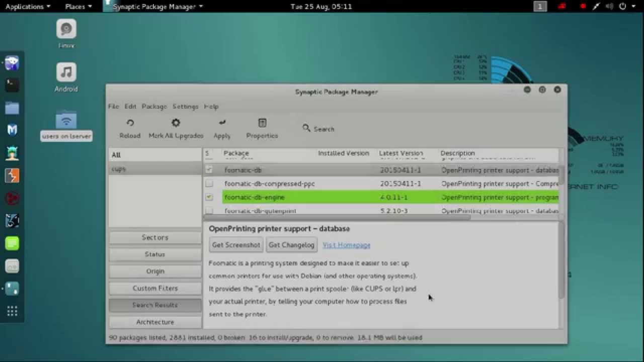This screenshot has width=644, height=362.
Task: Open the linux disk desktop icon
Action: [x=66, y=34]
